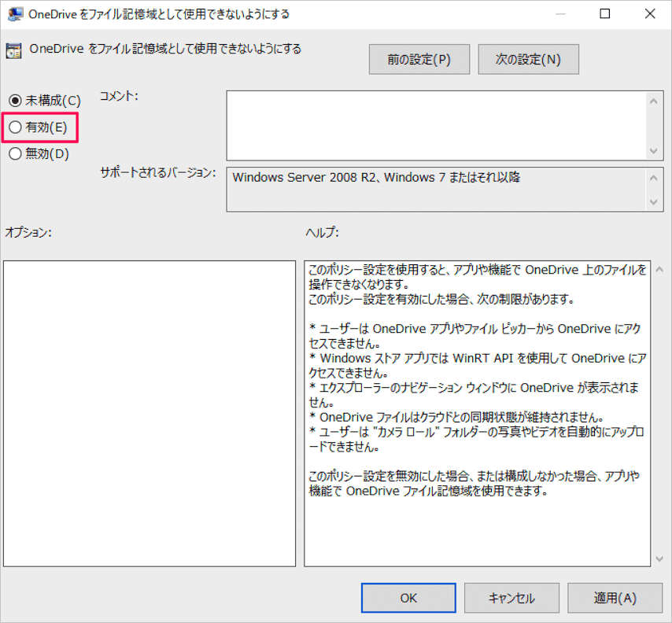The image size is (672, 623).
Task: Click the 次の設定(N) button
Action: (x=528, y=58)
